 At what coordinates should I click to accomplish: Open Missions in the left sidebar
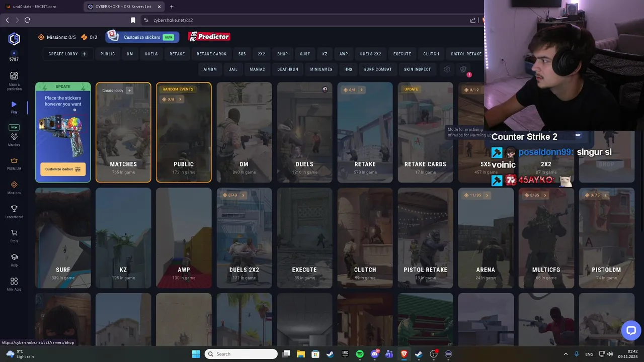point(14,188)
